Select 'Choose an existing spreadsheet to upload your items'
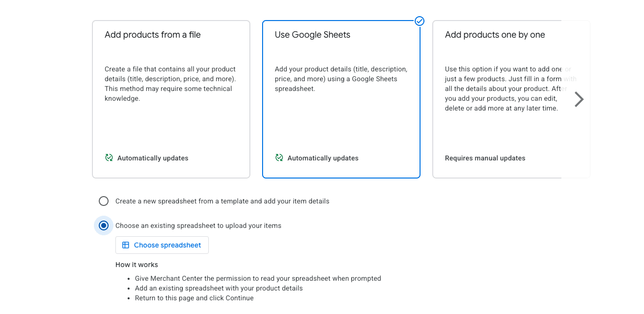This screenshot has height=314, width=644. [x=103, y=225]
